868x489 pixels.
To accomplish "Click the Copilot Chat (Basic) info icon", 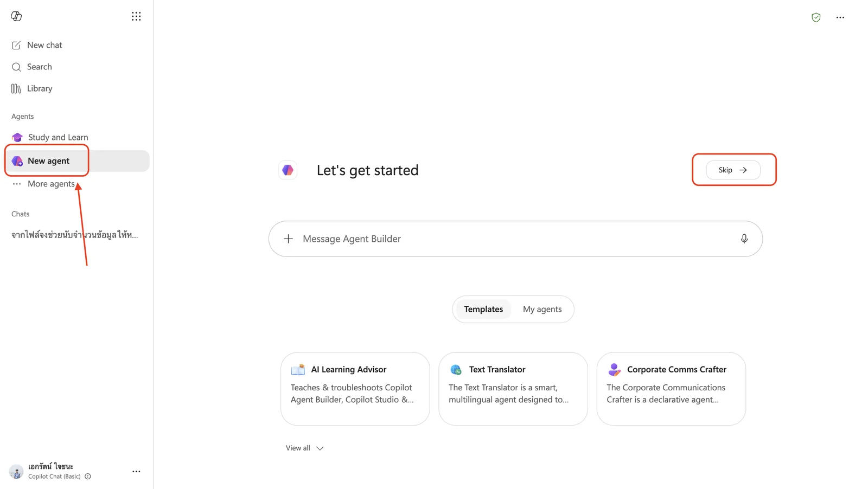I will click(x=88, y=477).
